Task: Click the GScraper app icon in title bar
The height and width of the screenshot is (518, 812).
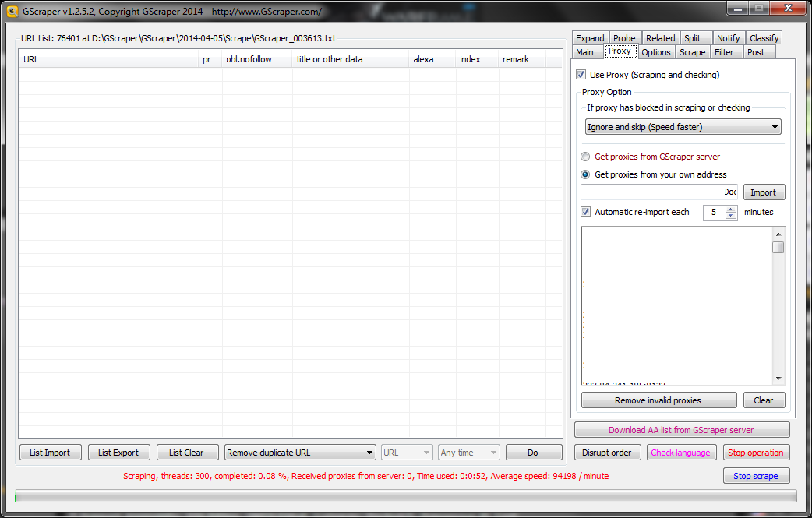Action: (x=12, y=11)
